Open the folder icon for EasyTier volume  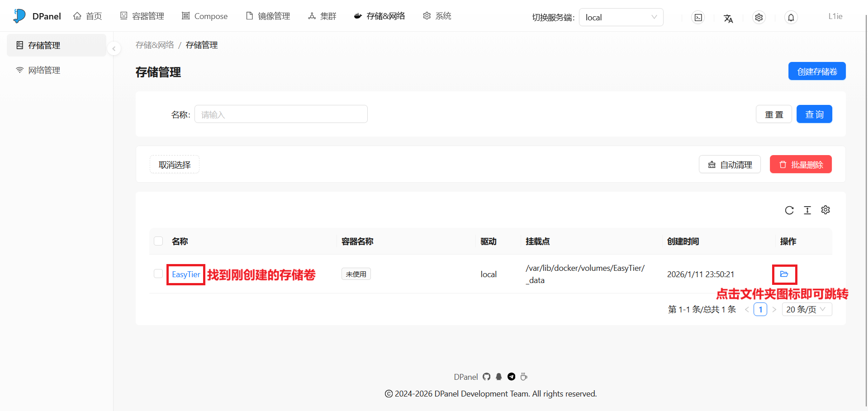[784, 274]
